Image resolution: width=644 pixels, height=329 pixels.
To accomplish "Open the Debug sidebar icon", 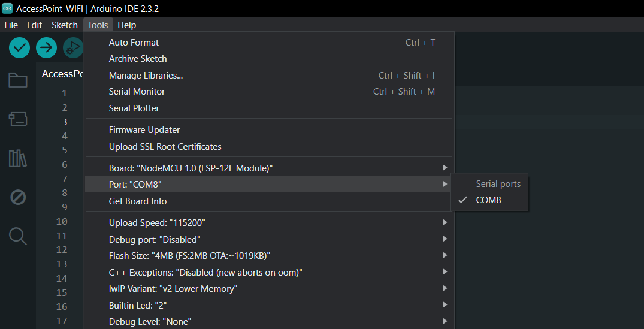I will coord(18,197).
